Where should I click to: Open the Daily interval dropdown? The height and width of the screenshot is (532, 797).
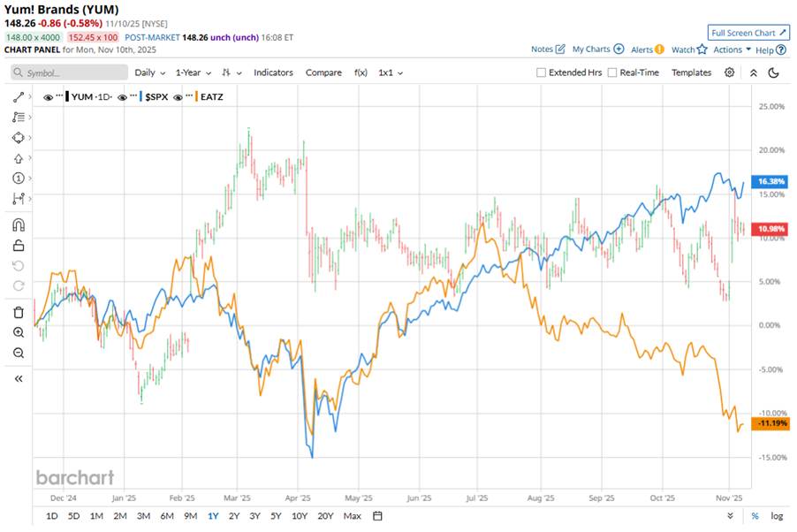[149, 72]
